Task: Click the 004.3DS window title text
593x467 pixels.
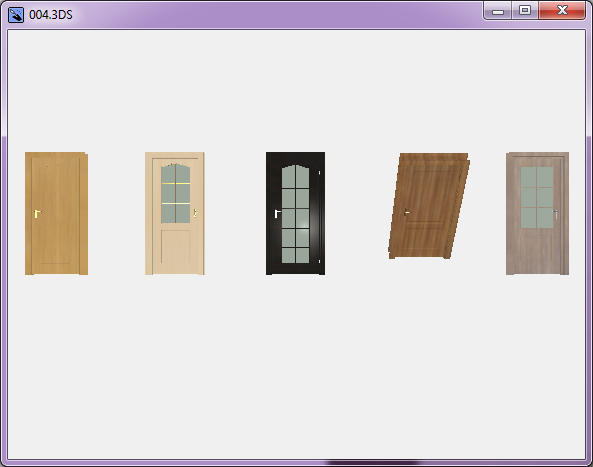Action: [x=51, y=15]
